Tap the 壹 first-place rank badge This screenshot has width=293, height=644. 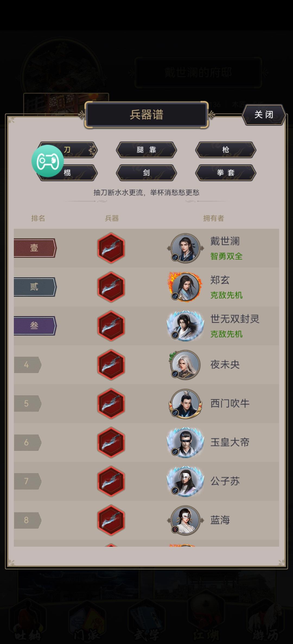[35, 248]
